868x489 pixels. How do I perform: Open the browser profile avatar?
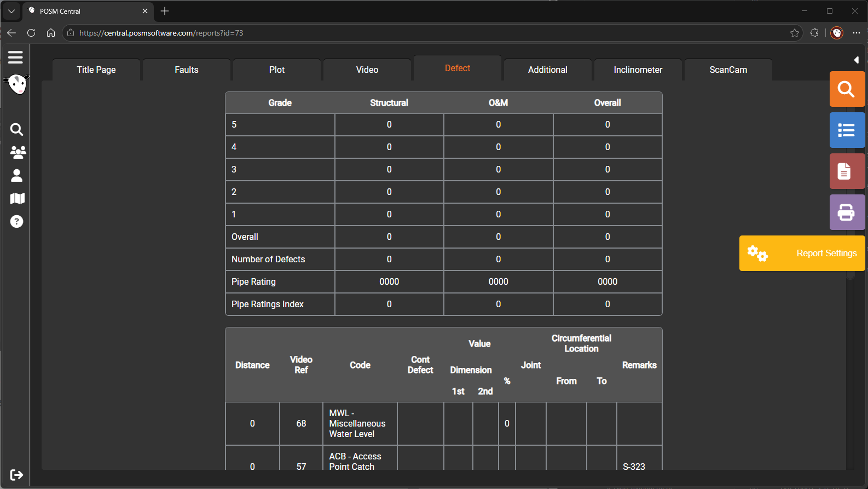(x=837, y=33)
